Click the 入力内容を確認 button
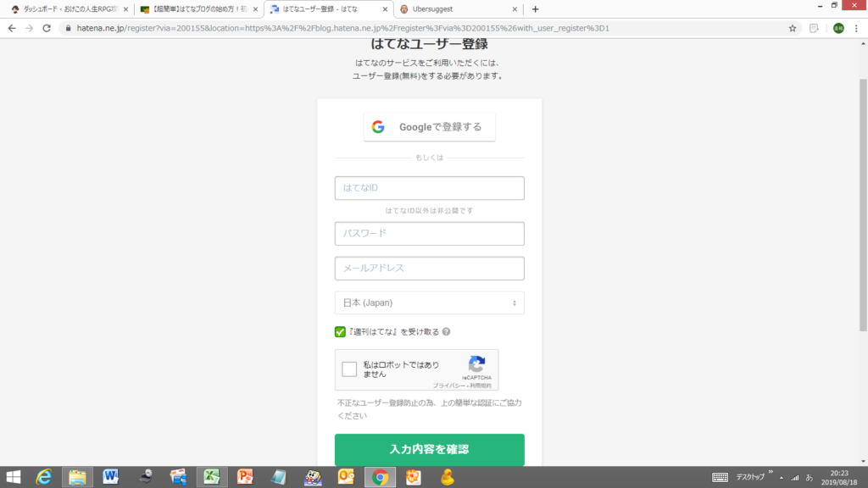The image size is (868, 488). click(430, 449)
